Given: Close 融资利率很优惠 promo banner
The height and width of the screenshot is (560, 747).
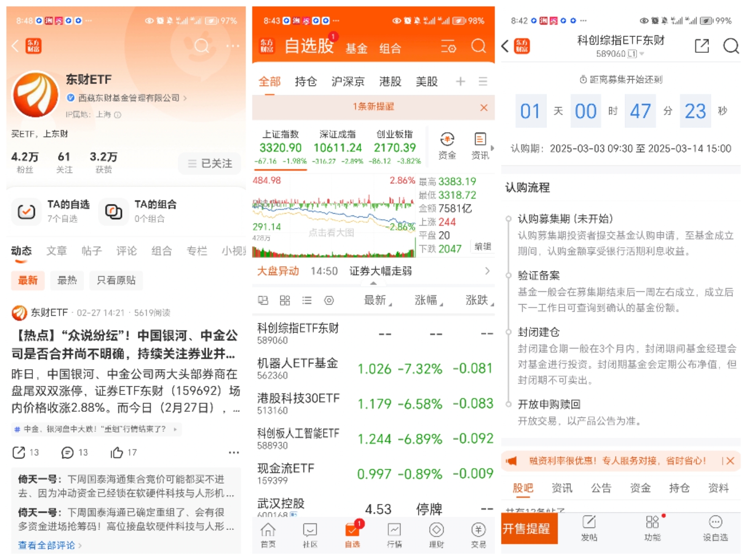Looking at the screenshot, I should [x=730, y=461].
